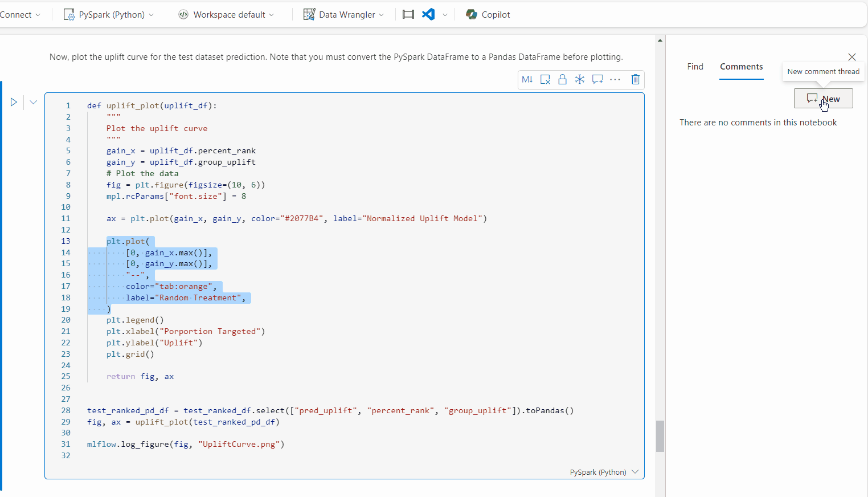Viewport: 868px width, 497px height.
Task: Open more cell options ellipsis
Action: click(x=615, y=79)
